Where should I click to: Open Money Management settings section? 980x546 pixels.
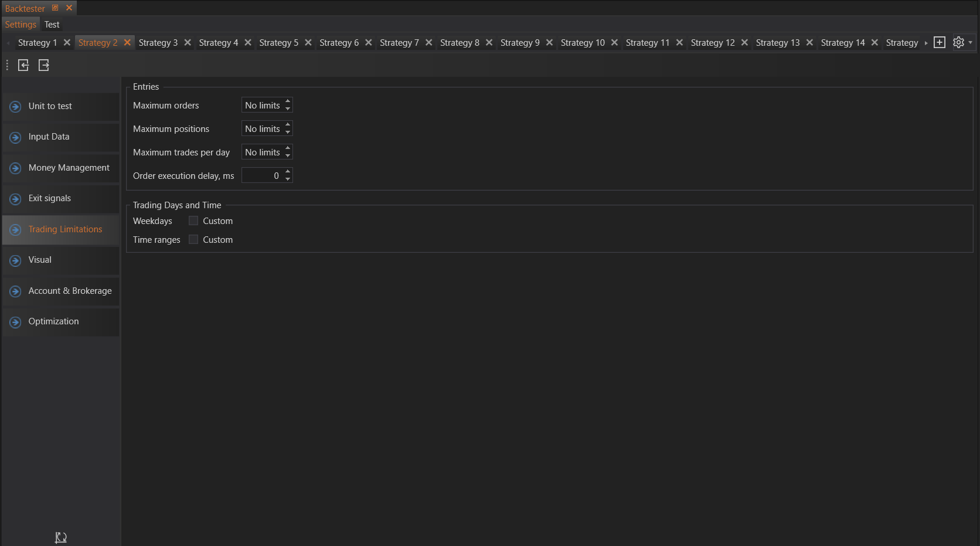[x=69, y=168]
